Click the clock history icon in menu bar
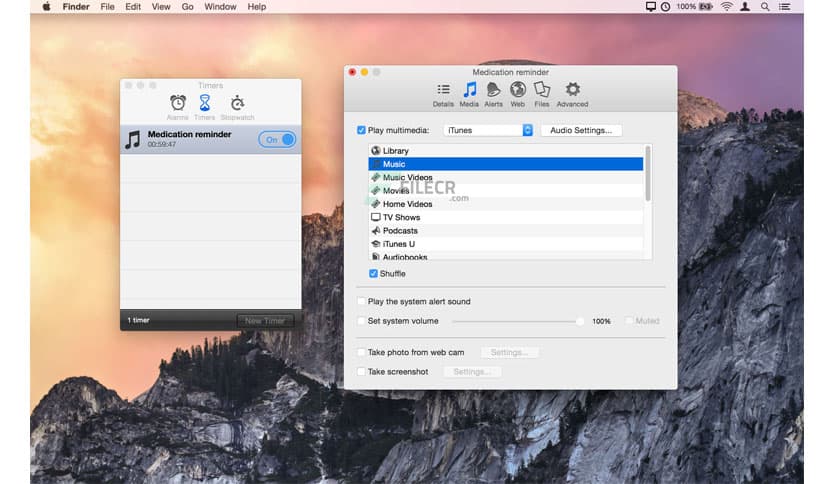 [x=665, y=6]
